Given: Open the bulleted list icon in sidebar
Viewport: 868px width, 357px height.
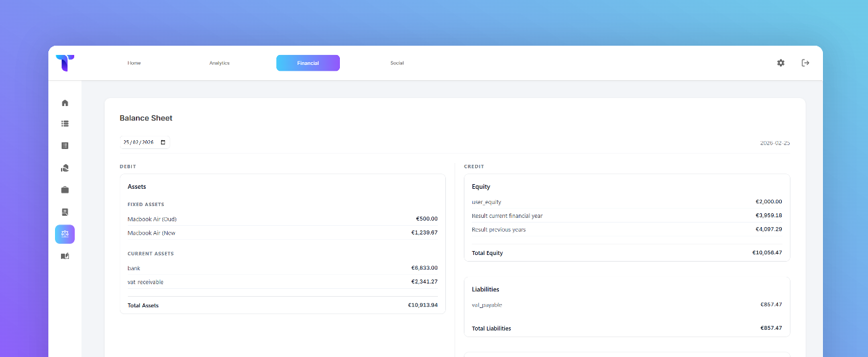Looking at the screenshot, I should 65,123.
